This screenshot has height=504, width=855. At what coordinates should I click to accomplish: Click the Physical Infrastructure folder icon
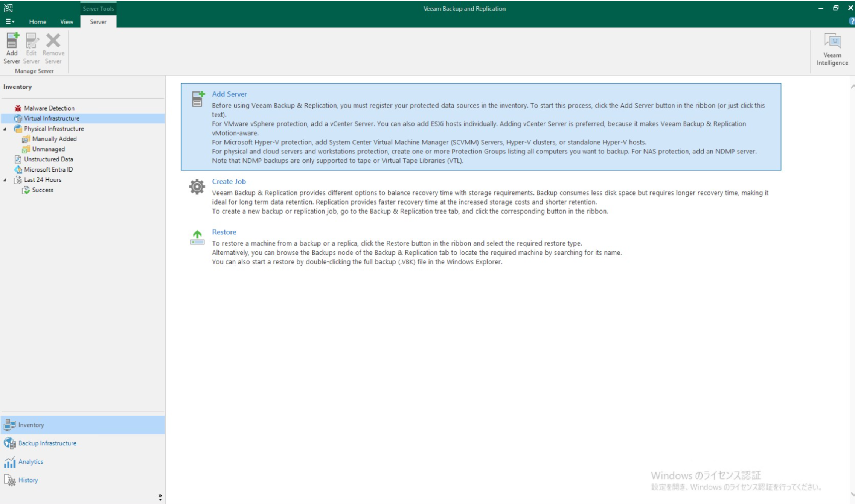tap(18, 129)
